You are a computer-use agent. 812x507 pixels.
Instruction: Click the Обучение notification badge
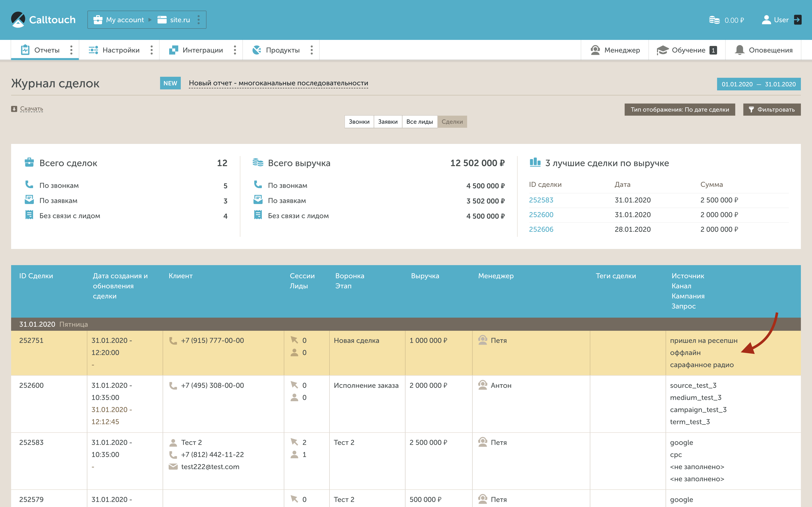pyautogui.click(x=713, y=50)
